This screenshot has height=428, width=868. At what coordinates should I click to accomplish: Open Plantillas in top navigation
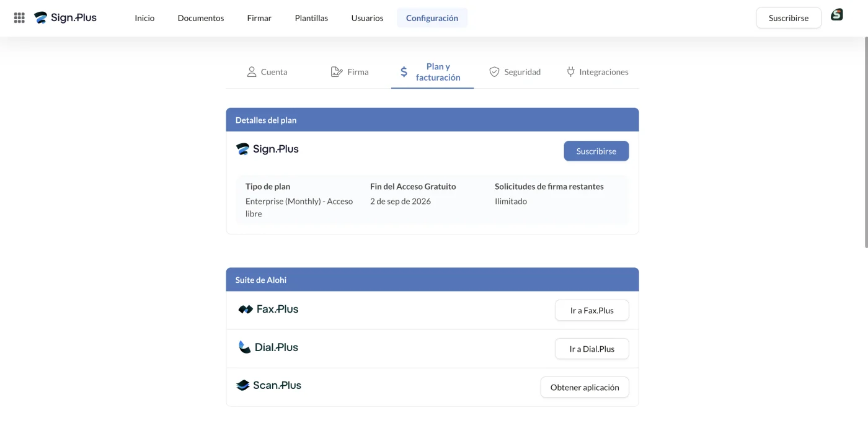[x=311, y=18]
